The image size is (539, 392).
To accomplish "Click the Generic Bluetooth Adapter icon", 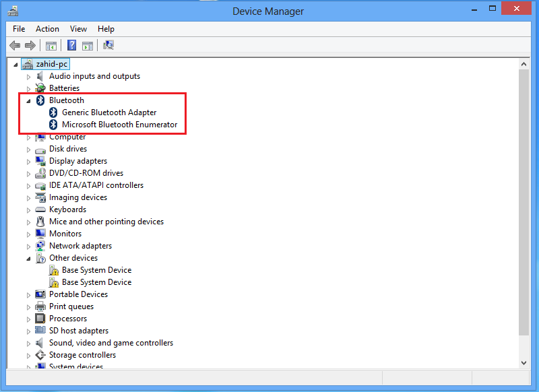I will coord(53,112).
